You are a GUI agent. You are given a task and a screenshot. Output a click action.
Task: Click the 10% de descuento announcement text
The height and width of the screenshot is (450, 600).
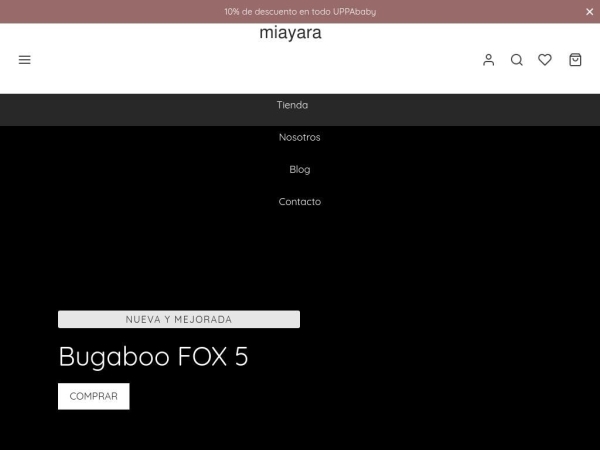[x=300, y=12]
